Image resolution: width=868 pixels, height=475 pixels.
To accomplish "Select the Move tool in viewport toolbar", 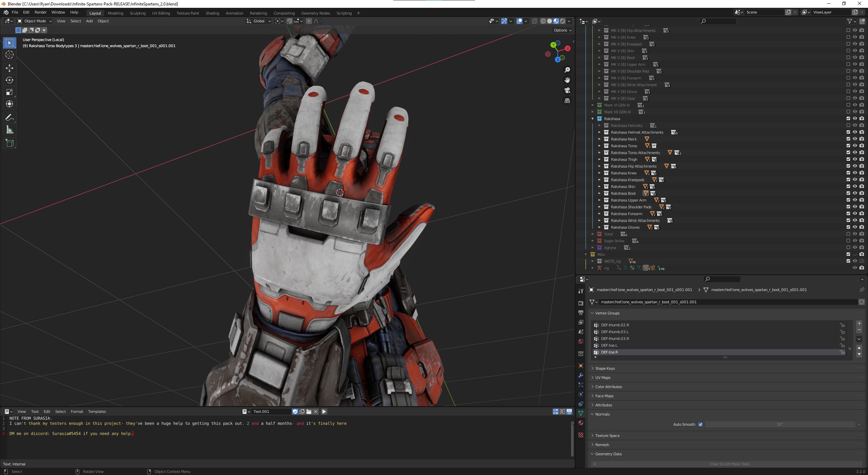I will [x=9, y=68].
